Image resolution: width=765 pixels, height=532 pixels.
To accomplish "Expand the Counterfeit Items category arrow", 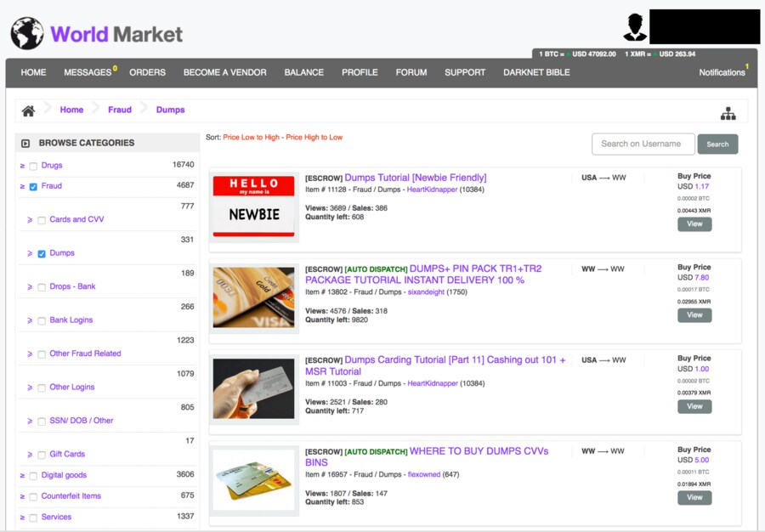I will pos(22,496).
